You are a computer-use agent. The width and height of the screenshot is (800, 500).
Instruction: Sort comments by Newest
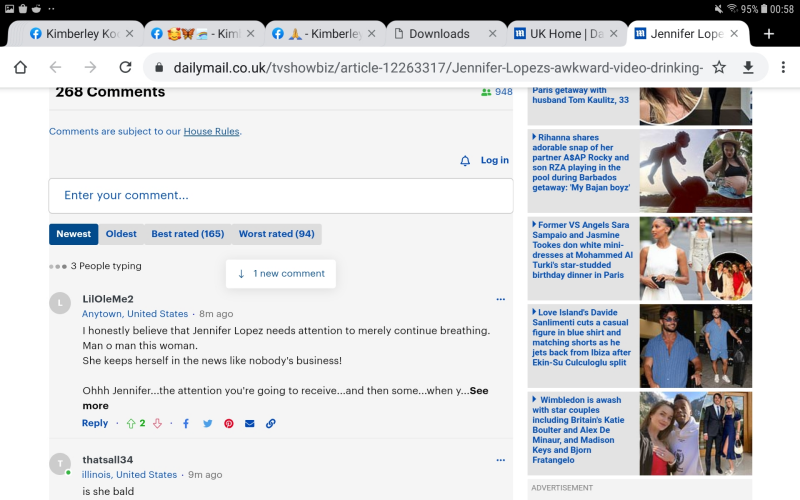tap(73, 234)
